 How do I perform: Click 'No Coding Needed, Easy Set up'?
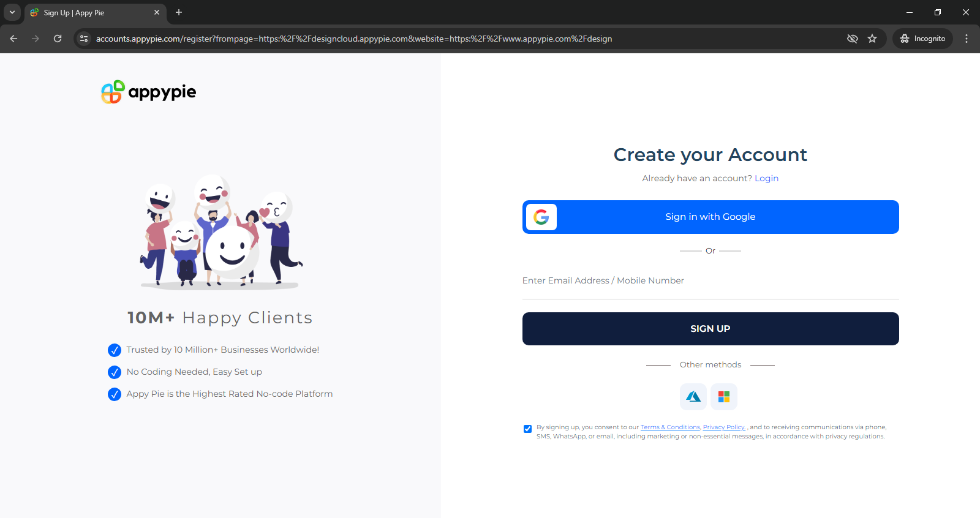click(x=194, y=372)
